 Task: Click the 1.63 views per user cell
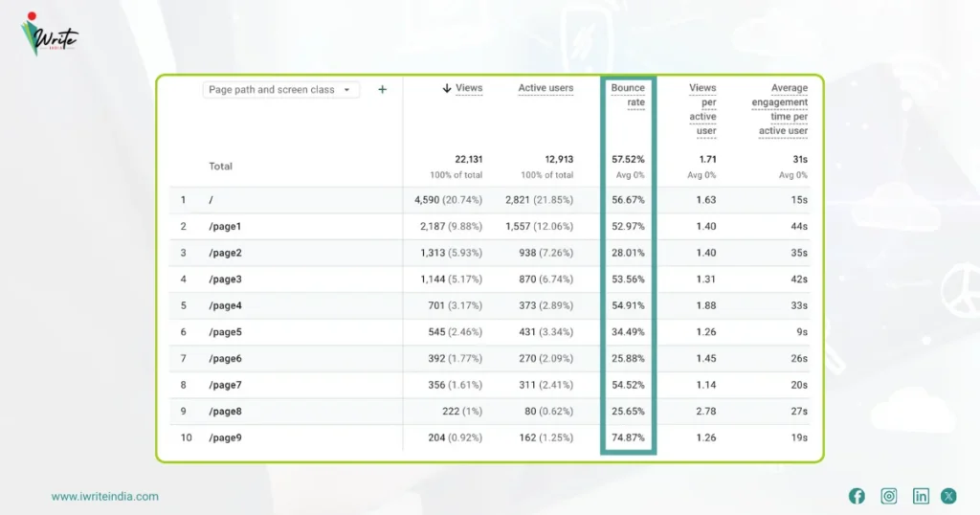pyautogui.click(x=706, y=200)
